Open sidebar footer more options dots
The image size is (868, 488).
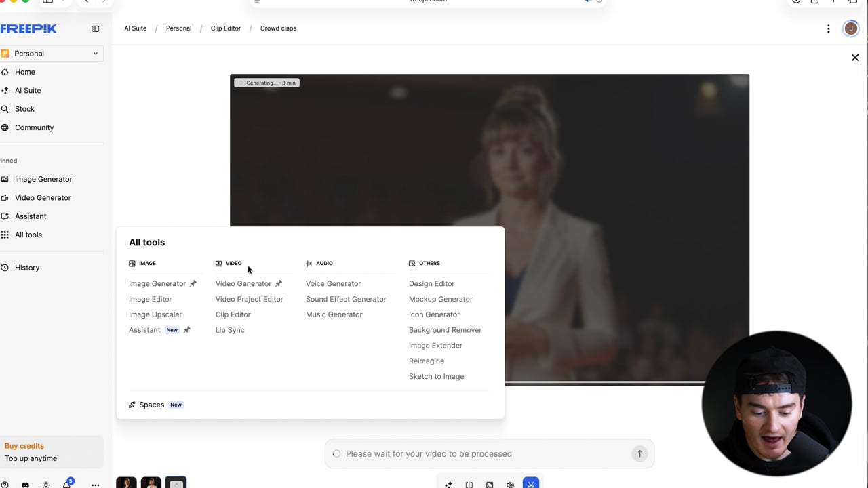pyautogui.click(x=96, y=485)
